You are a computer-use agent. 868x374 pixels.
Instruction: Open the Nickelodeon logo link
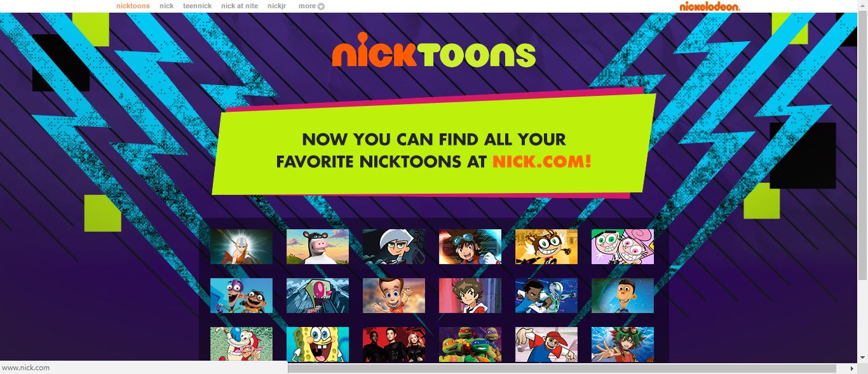pos(710,6)
